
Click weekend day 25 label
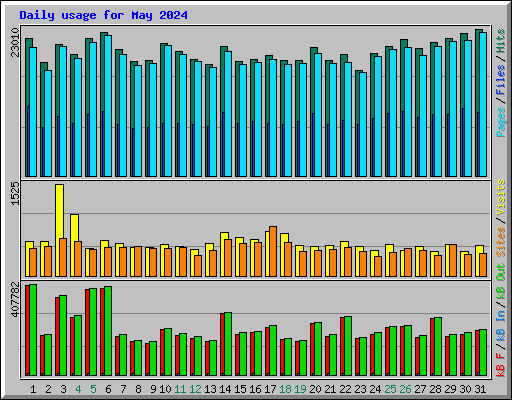click(390, 389)
